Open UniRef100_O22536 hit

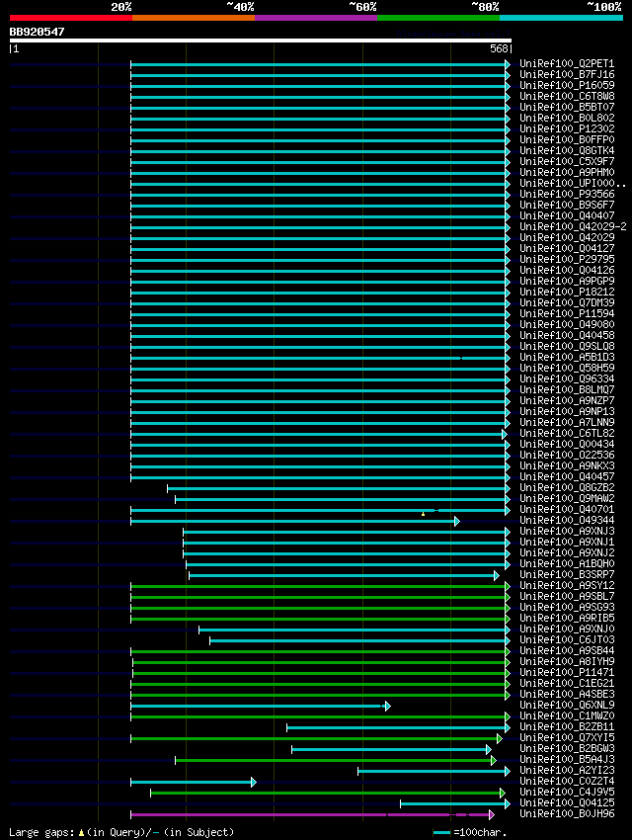tap(567, 455)
